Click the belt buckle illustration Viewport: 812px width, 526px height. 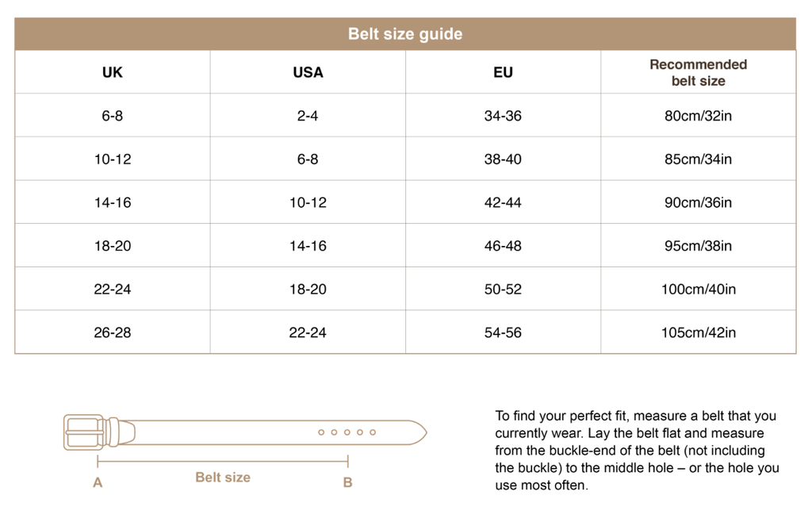[x=83, y=432]
